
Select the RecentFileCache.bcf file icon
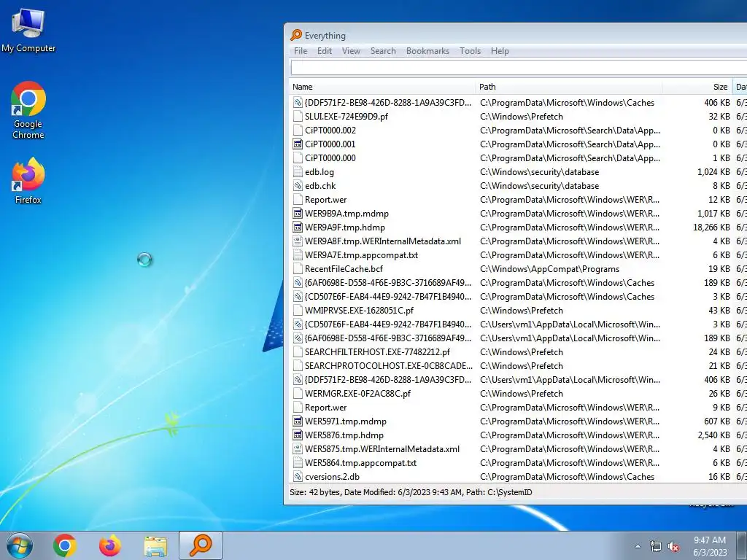click(x=298, y=268)
